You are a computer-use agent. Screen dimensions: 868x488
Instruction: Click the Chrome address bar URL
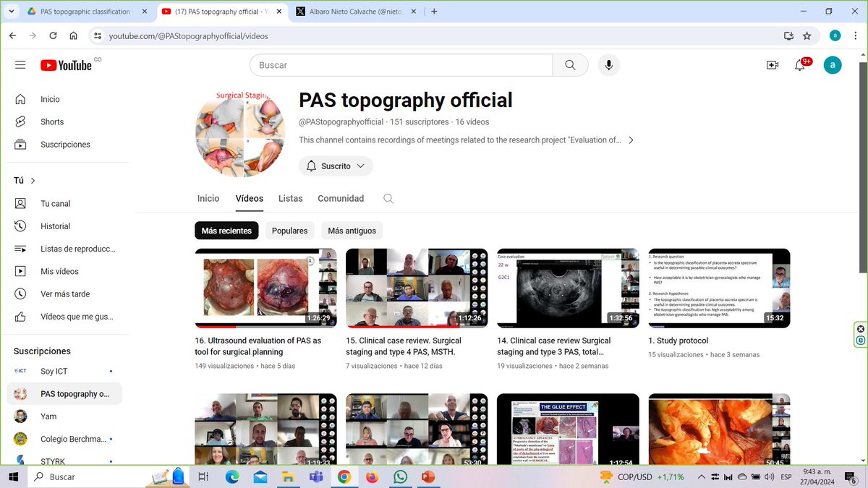pyautogui.click(x=188, y=35)
